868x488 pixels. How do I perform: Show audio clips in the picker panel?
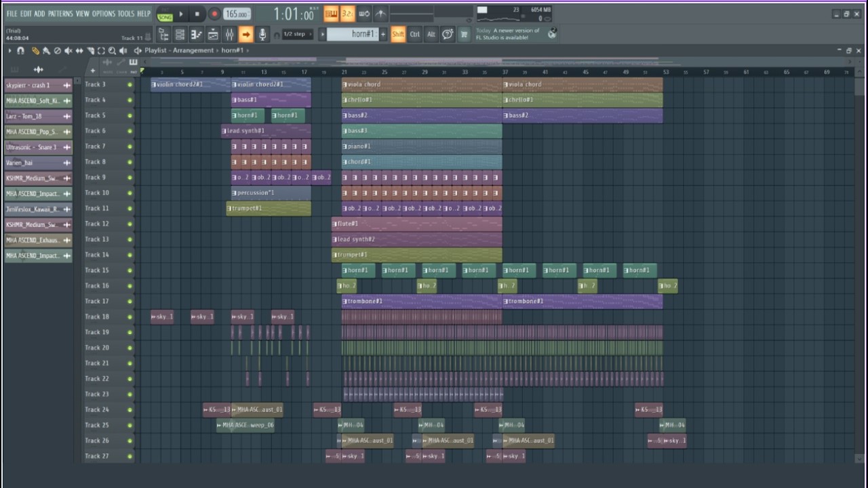click(38, 69)
